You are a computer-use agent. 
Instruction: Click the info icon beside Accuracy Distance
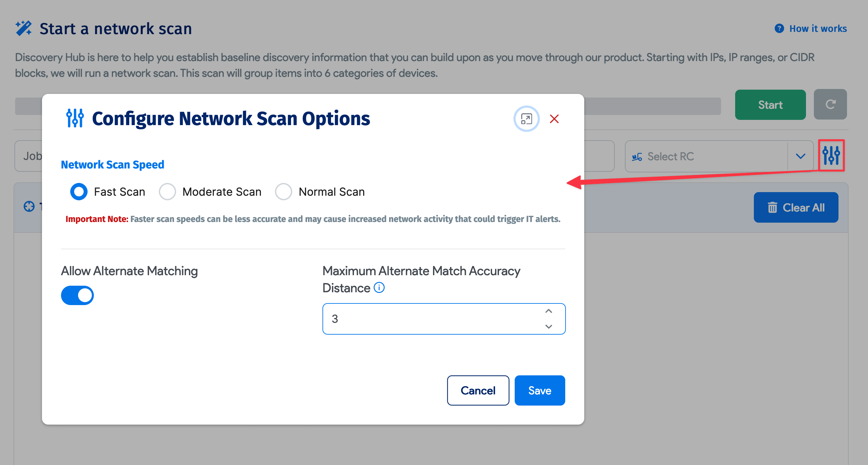click(379, 288)
